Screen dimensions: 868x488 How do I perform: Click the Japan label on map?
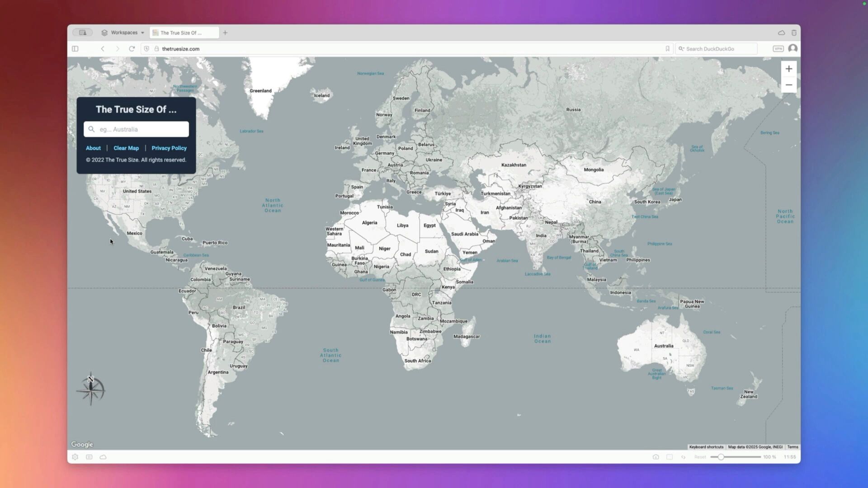(675, 200)
